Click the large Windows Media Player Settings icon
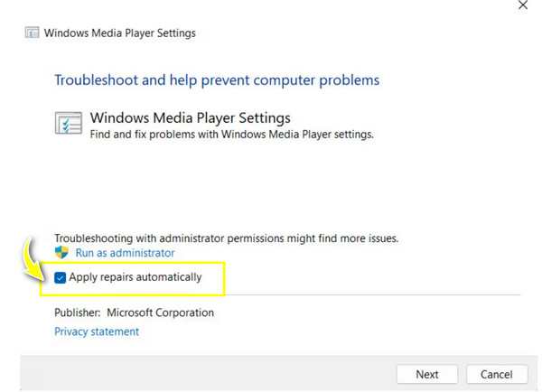This screenshot has height=392, width=542. coord(69,124)
